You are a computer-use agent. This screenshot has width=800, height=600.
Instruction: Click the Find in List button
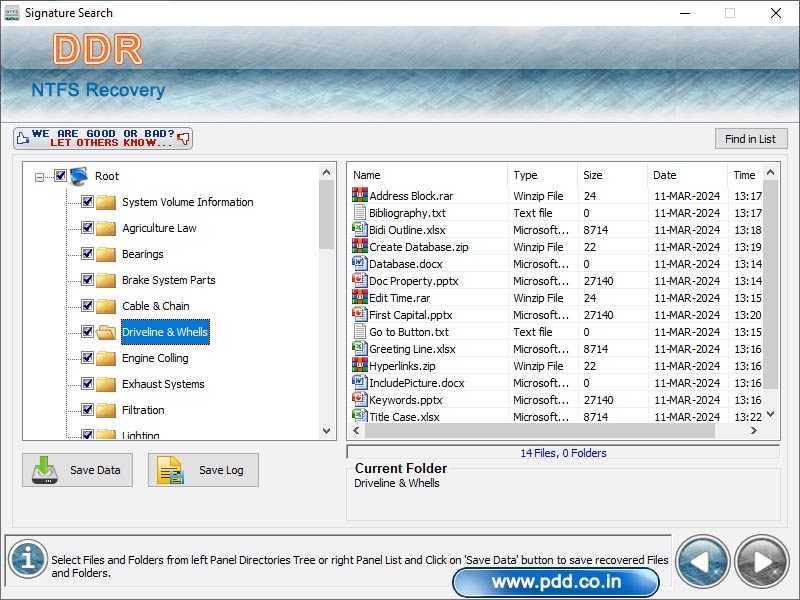tap(751, 138)
